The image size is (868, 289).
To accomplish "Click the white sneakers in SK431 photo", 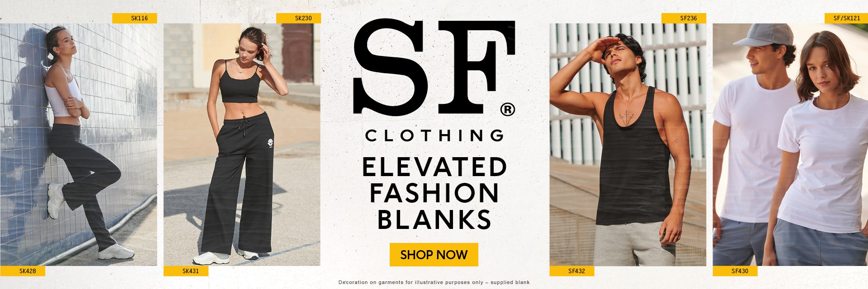I will 226,257.
